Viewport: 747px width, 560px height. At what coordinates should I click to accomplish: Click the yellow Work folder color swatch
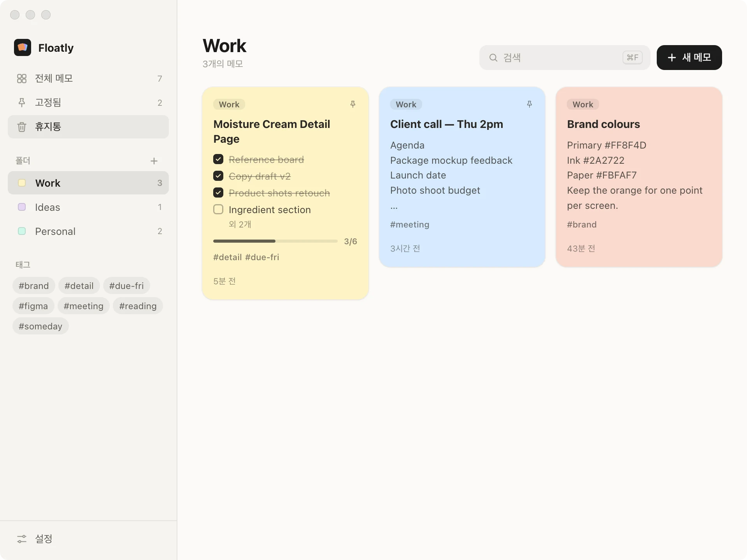(22, 183)
